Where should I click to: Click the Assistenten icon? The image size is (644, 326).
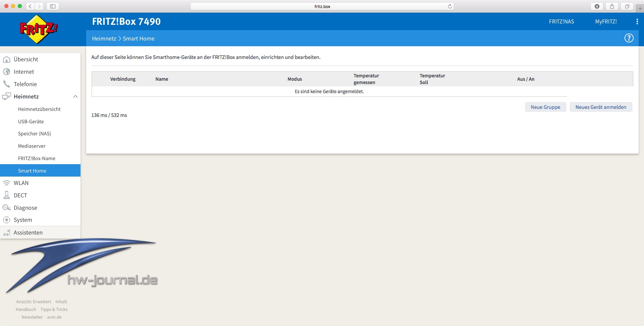(x=6, y=233)
